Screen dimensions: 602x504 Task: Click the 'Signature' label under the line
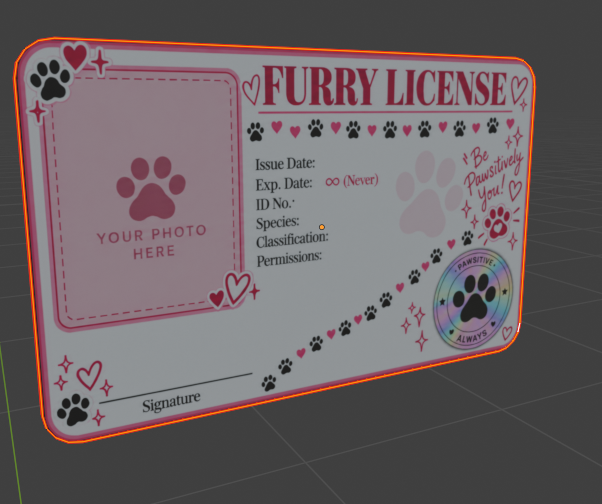[171, 402]
